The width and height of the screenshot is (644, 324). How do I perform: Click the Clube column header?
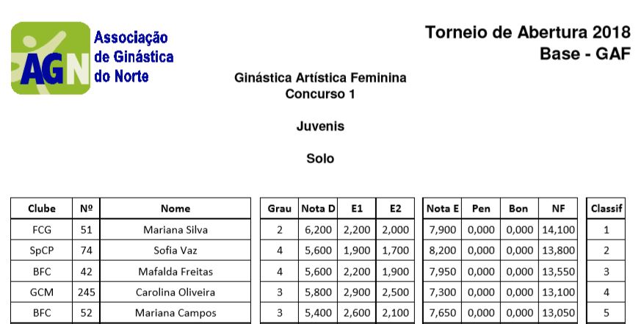(41, 209)
